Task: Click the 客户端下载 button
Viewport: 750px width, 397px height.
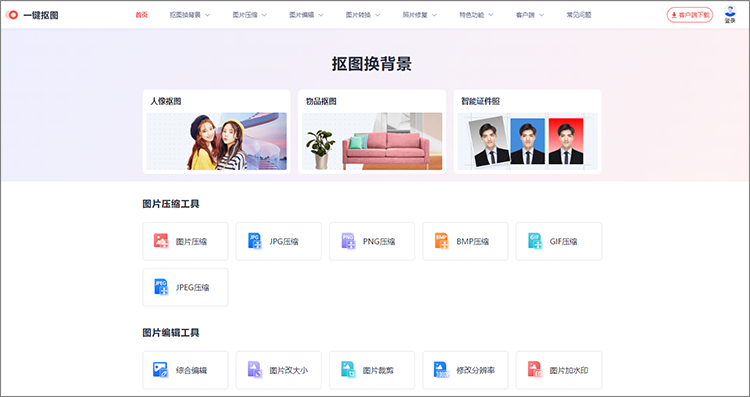Action: (x=690, y=15)
